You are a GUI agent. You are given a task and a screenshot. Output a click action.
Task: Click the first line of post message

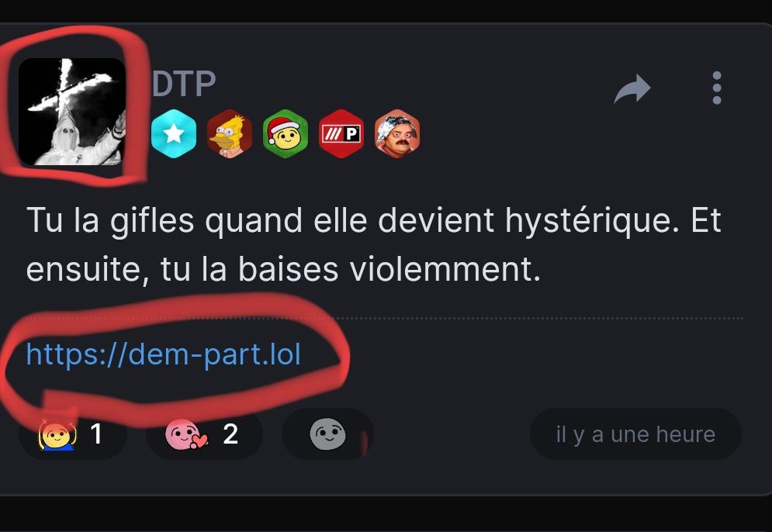point(374,220)
